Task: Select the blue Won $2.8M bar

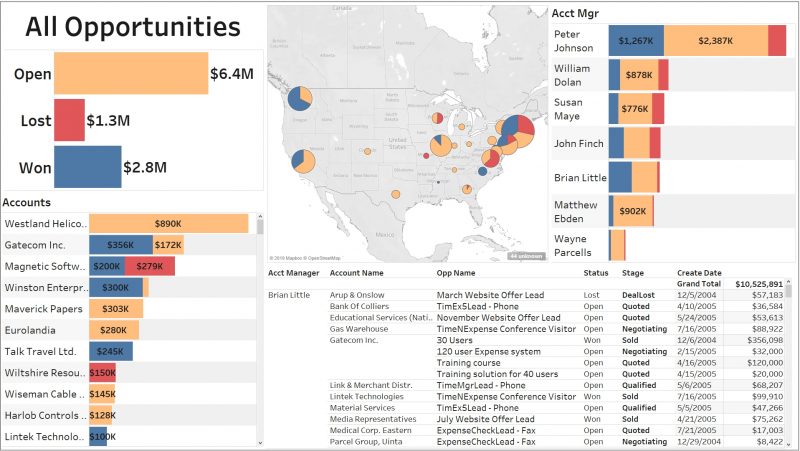Action: pos(88,167)
